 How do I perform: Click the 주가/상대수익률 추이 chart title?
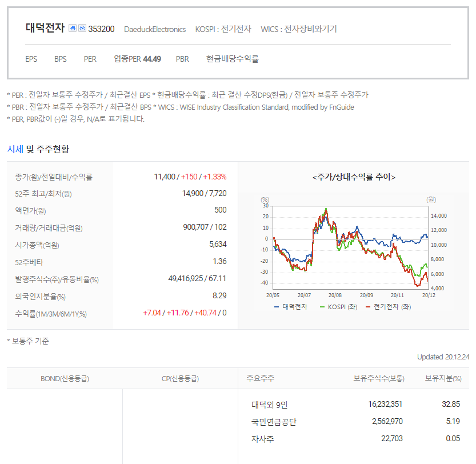354,177
